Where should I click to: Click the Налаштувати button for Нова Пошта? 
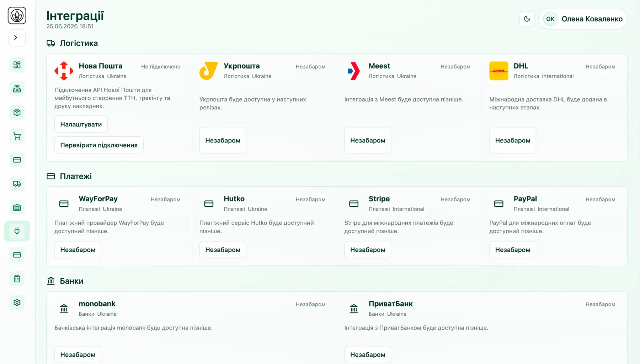[81, 124]
